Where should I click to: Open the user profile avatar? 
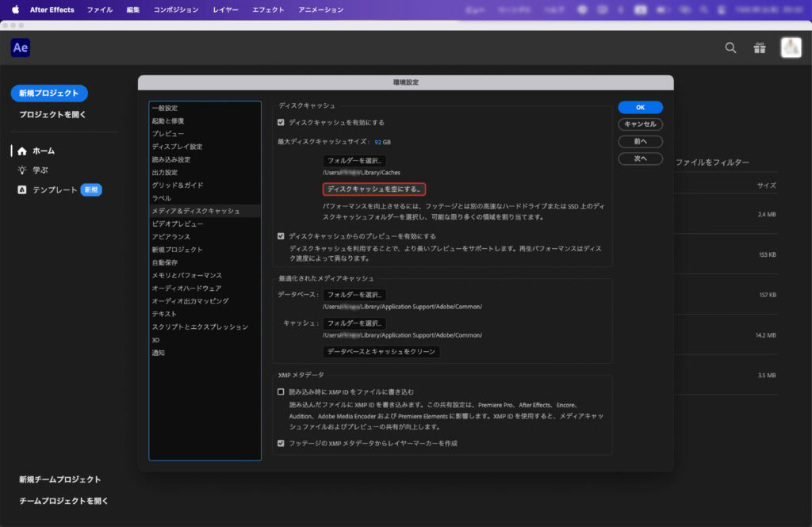tap(791, 48)
